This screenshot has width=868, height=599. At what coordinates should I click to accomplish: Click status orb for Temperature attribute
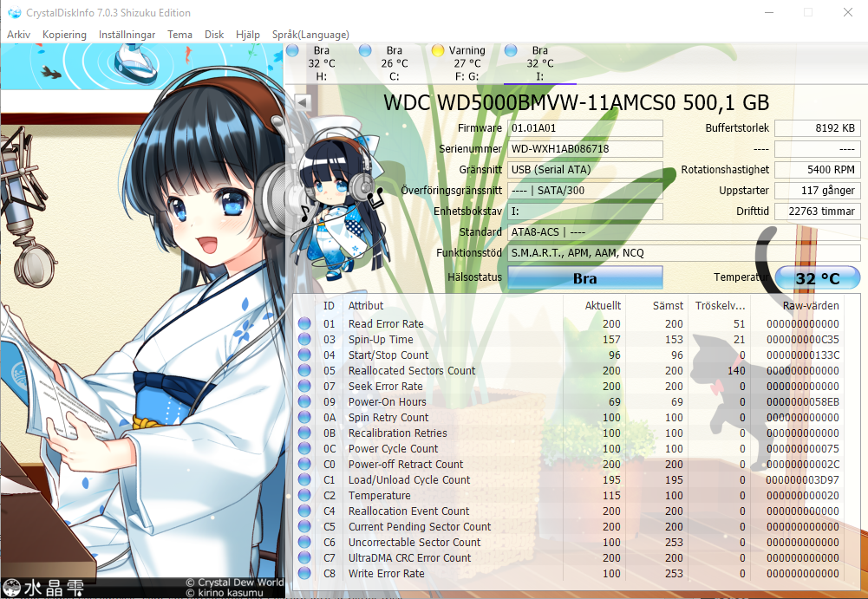click(x=304, y=495)
